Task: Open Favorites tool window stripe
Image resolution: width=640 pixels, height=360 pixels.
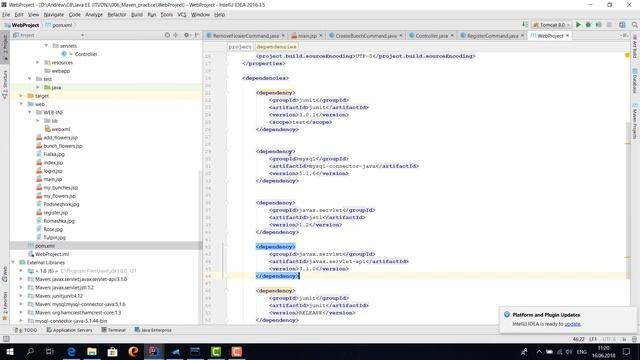Action: tap(5, 305)
